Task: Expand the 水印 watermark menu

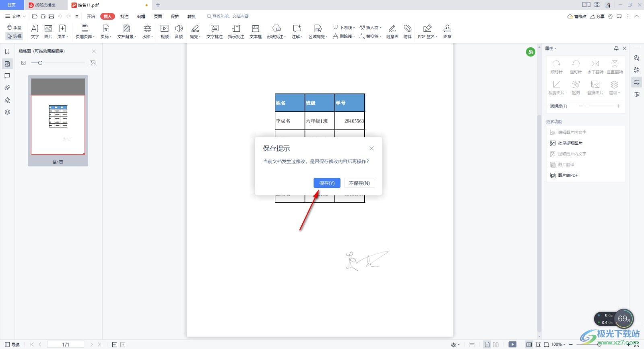Action: [x=147, y=31]
